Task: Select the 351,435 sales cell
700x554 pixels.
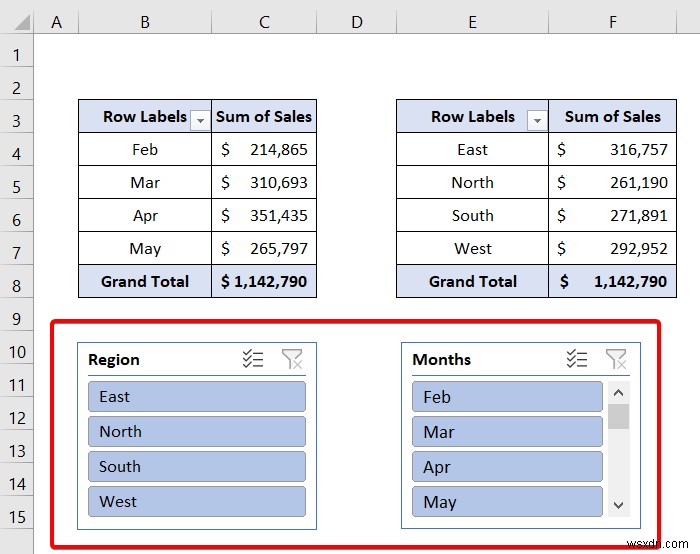Action: click(264, 215)
